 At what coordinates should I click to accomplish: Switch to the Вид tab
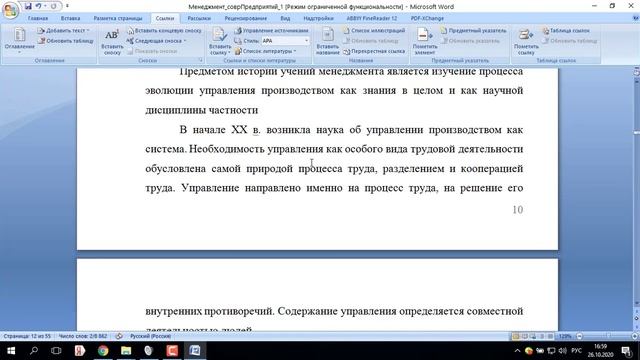pos(285,18)
